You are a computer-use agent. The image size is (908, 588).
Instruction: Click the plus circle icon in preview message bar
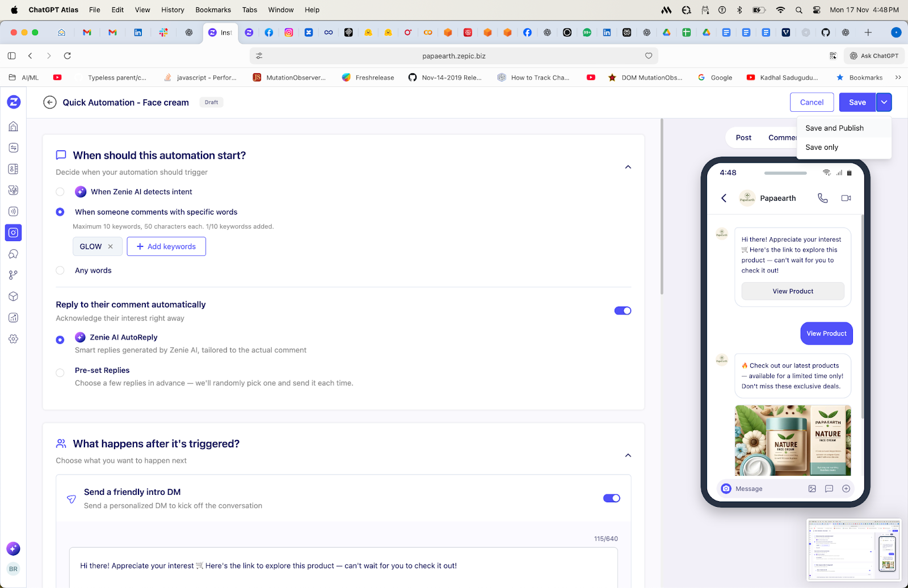pyautogui.click(x=846, y=489)
